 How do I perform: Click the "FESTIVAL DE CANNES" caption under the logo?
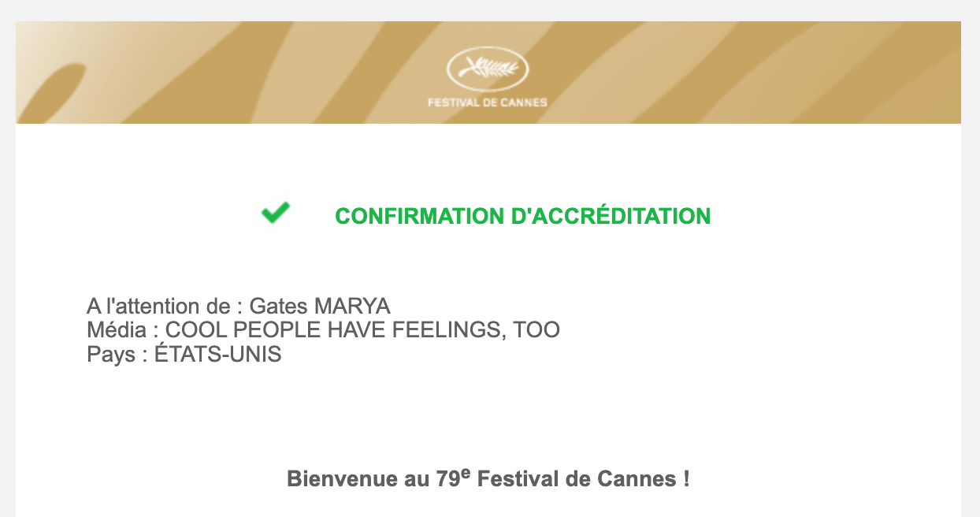tap(487, 102)
